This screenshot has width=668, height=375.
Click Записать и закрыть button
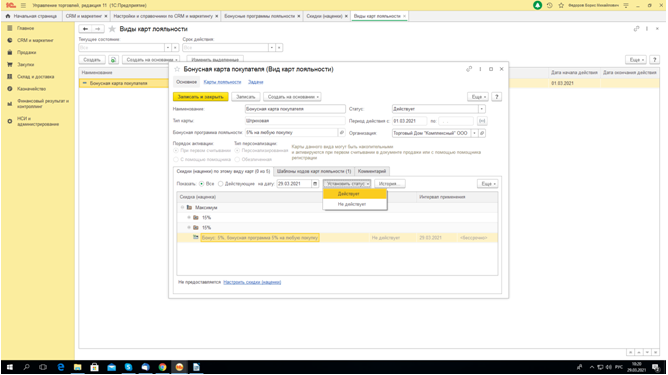(x=201, y=97)
